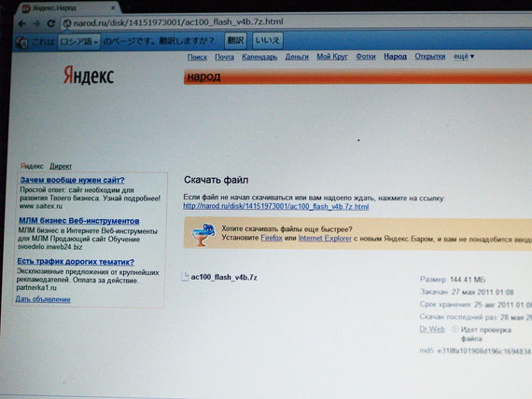The width and height of the screenshot is (532, 399).
Task: Open the Мой Круг link
Action: point(332,57)
